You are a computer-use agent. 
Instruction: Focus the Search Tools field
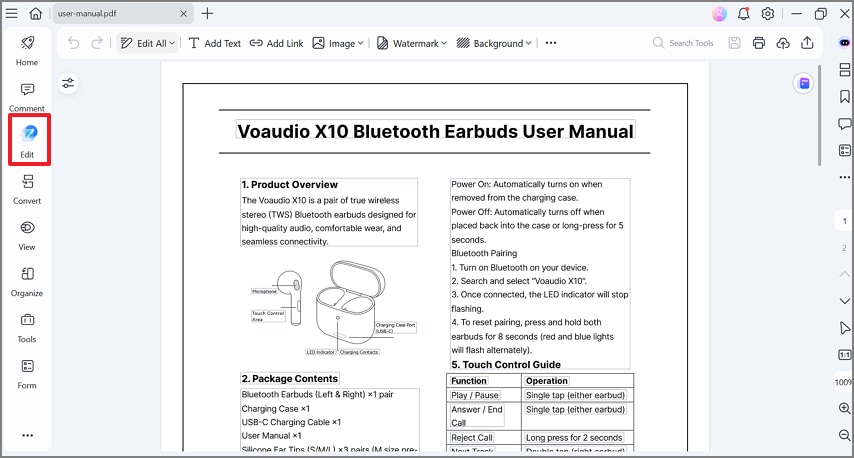[683, 43]
